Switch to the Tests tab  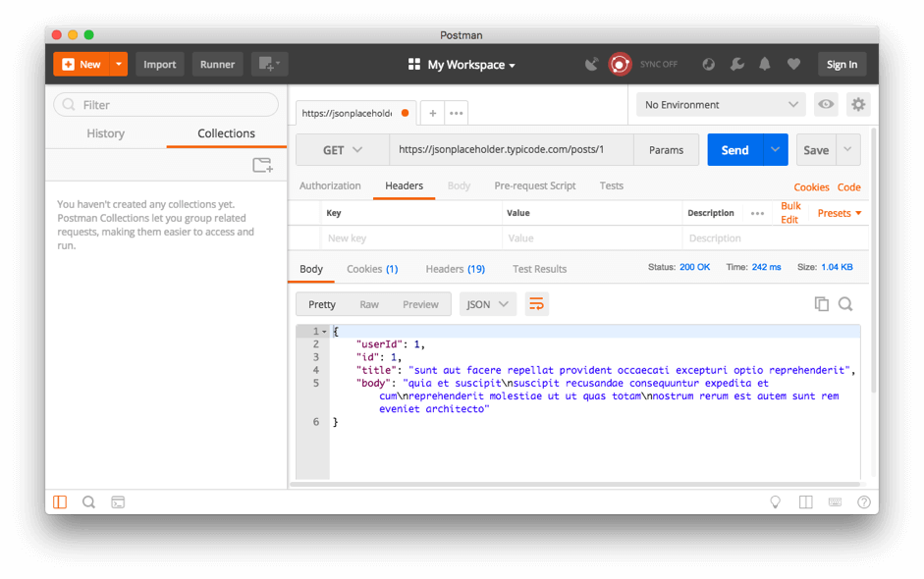[611, 186]
